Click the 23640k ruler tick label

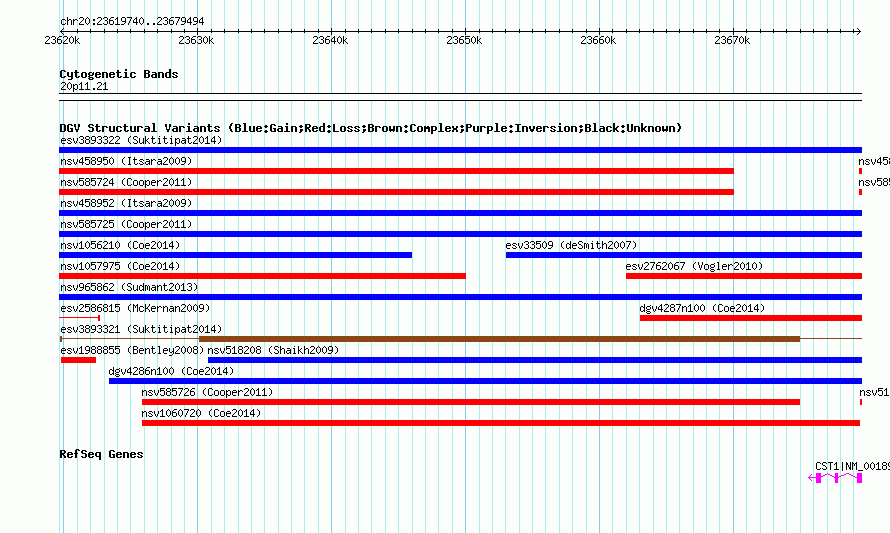coord(330,40)
